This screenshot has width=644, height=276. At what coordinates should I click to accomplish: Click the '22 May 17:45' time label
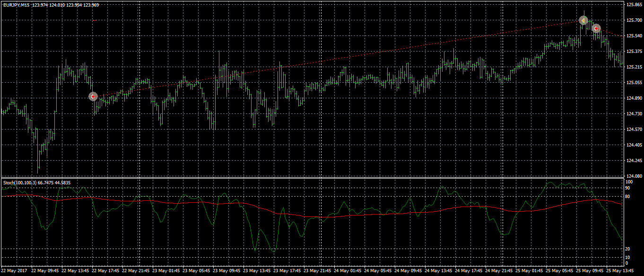pyautogui.click(x=106, y=271)
